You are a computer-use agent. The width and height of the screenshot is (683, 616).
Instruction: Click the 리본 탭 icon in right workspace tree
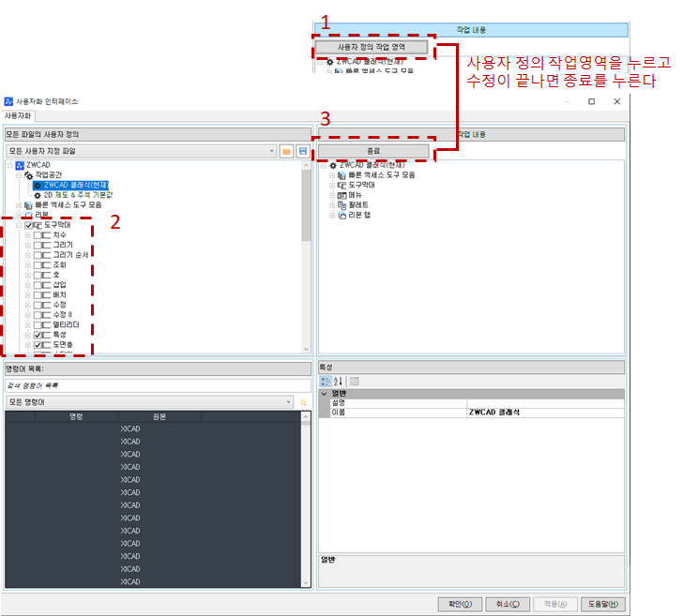(341, 216)
